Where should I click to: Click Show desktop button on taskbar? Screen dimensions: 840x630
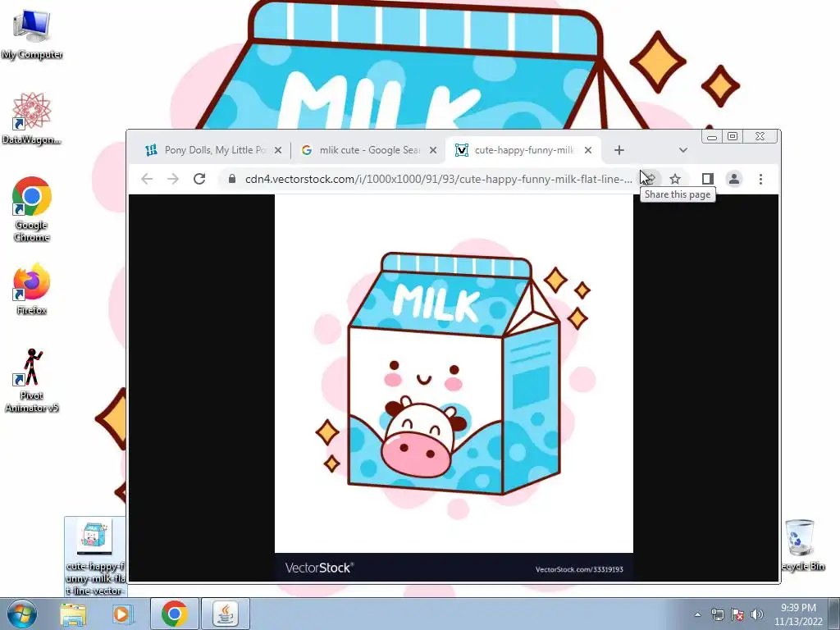834,614
